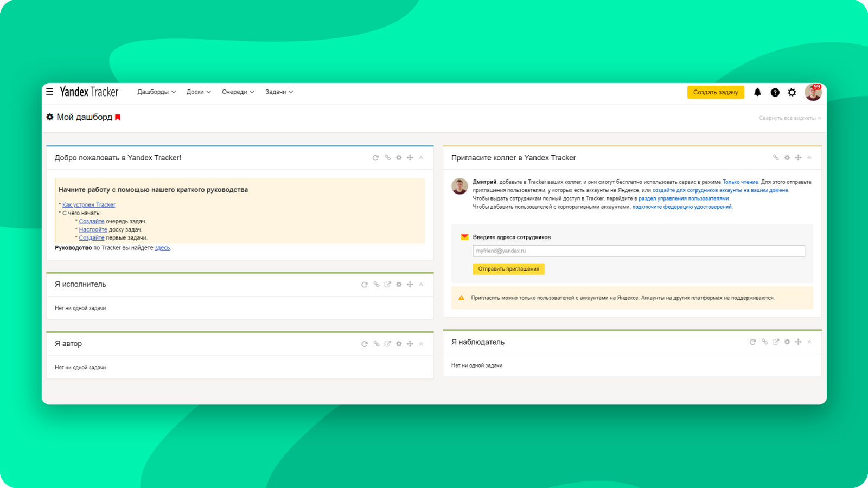The width and height of the screenshot is (868, 488).
Task: Open the user avatar with 99 badge
Action: coord(813,92)
